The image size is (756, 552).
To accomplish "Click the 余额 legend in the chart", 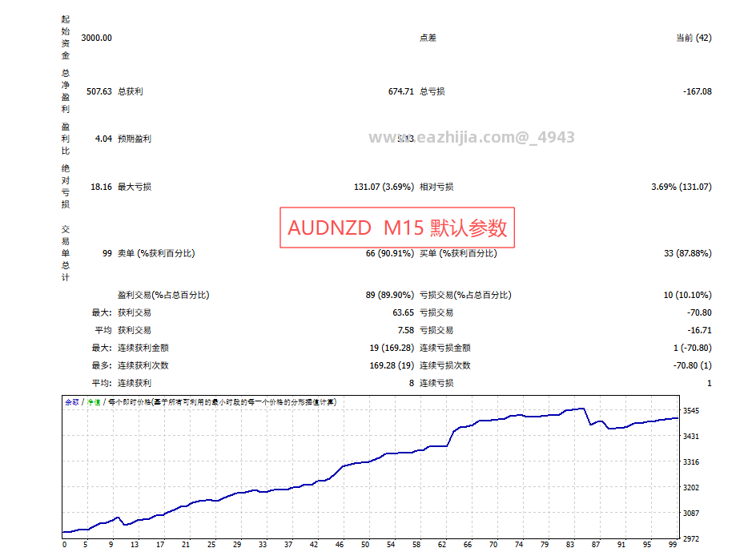I will [x=72, y=402].
